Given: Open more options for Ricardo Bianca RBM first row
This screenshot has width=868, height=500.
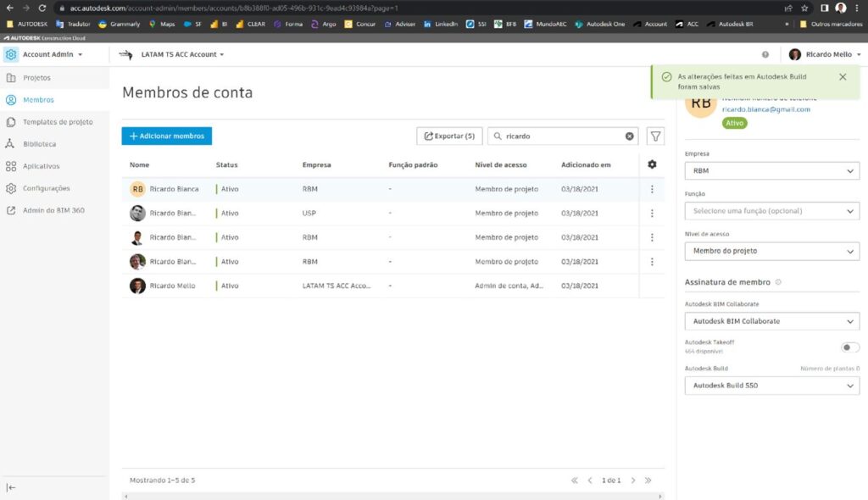Looking at the screenshot, I should (x=652, y=189).
